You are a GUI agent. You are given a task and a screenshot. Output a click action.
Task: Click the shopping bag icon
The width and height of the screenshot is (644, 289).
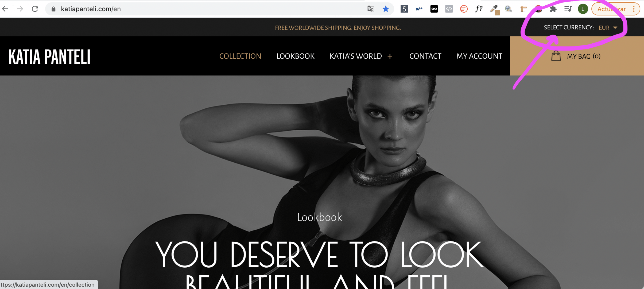[556, 56]
